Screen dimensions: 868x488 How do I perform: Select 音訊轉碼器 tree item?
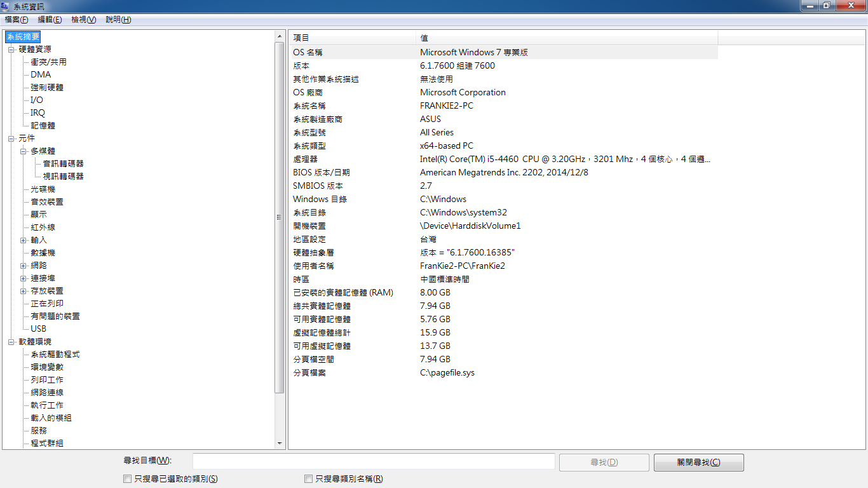(63, 164)
